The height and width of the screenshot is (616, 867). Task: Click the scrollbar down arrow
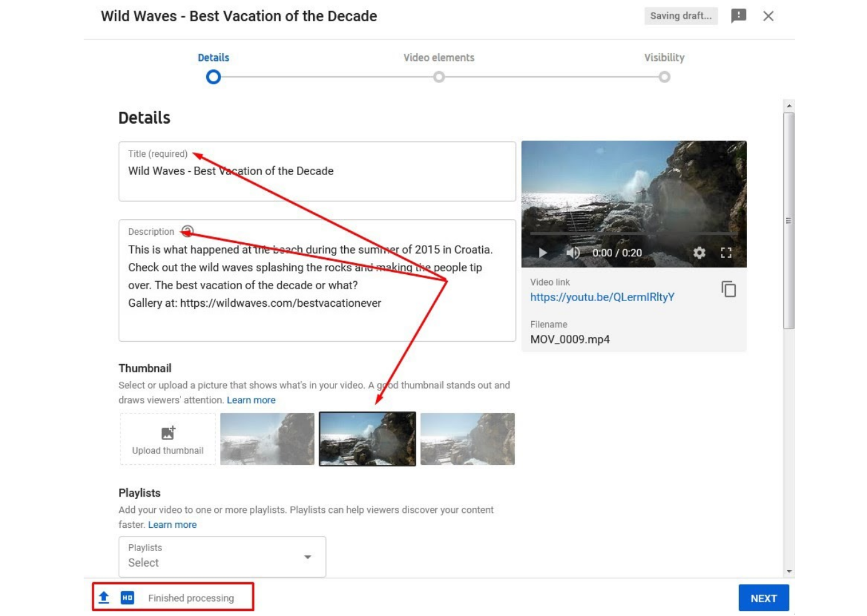pos(789,572)
